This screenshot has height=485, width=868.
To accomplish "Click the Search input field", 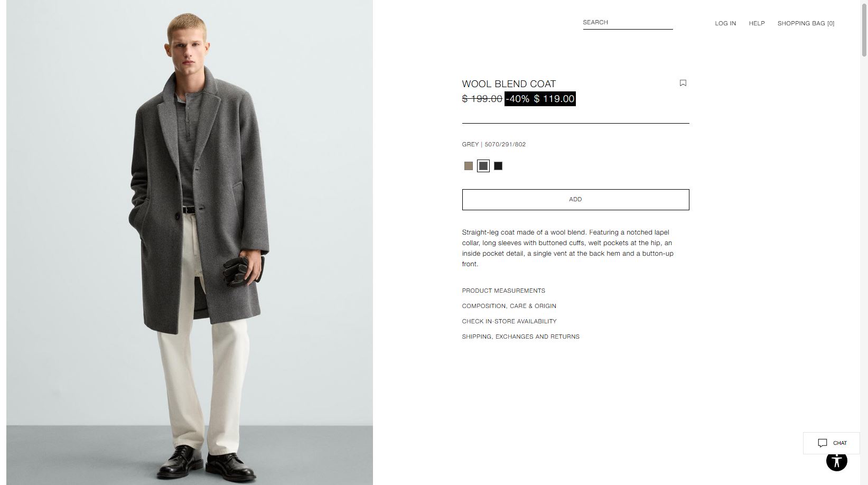I will pos(628,23).
